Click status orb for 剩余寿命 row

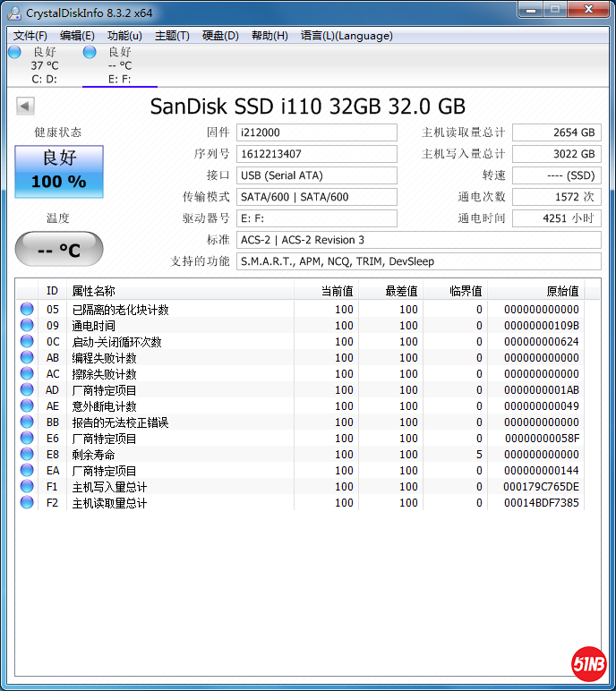pyautogui.click(x=27, y=455)
